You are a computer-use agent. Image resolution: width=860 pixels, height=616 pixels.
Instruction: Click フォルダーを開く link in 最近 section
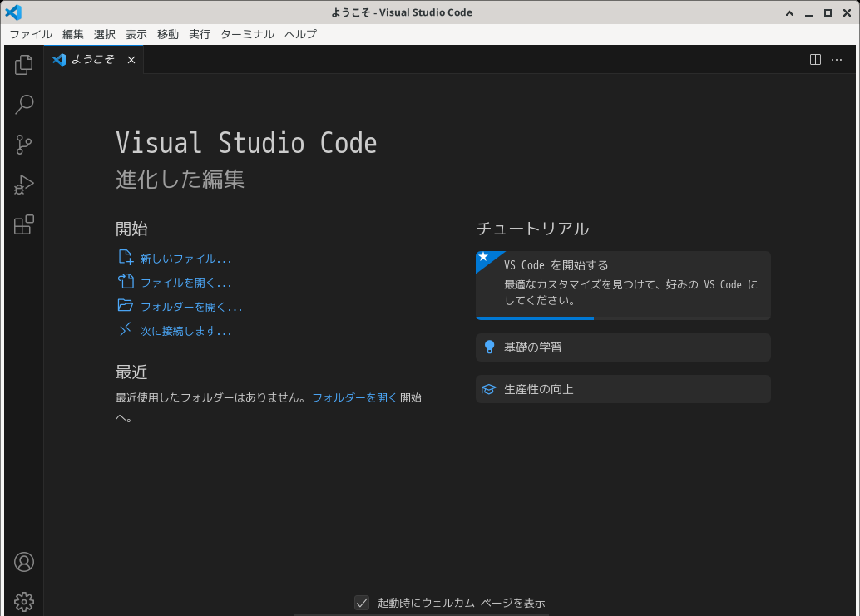click(x=354, y=398)
